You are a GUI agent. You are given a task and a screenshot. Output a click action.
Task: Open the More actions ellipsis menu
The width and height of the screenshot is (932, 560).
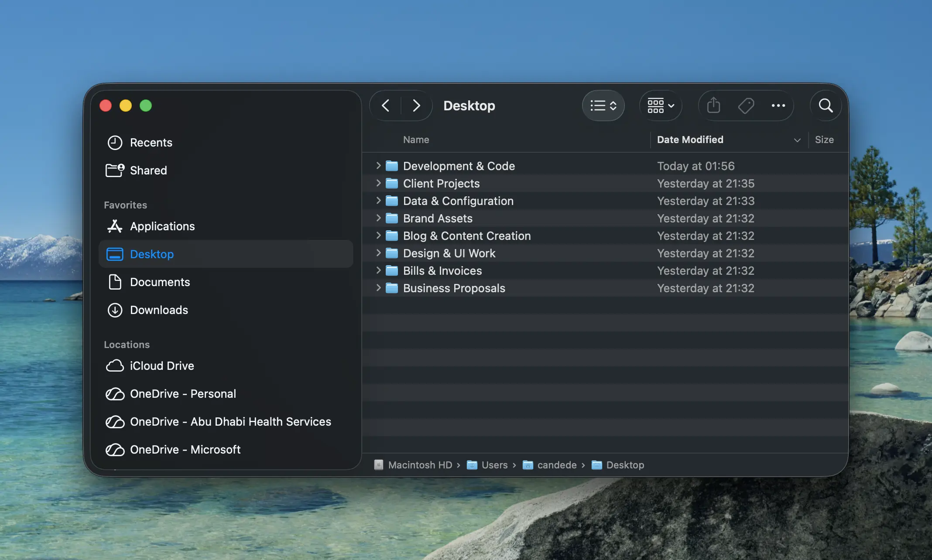coord(778,106)
